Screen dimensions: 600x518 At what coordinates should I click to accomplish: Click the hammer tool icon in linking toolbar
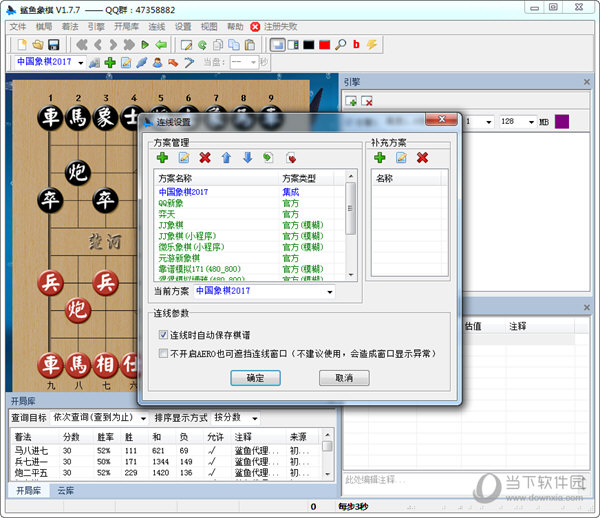click(189, 62)
